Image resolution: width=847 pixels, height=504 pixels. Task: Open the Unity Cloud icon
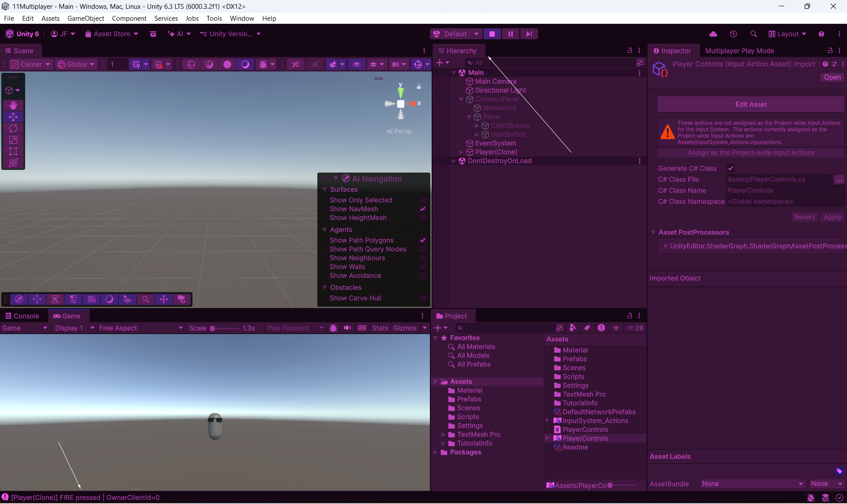tap(713, 34)
